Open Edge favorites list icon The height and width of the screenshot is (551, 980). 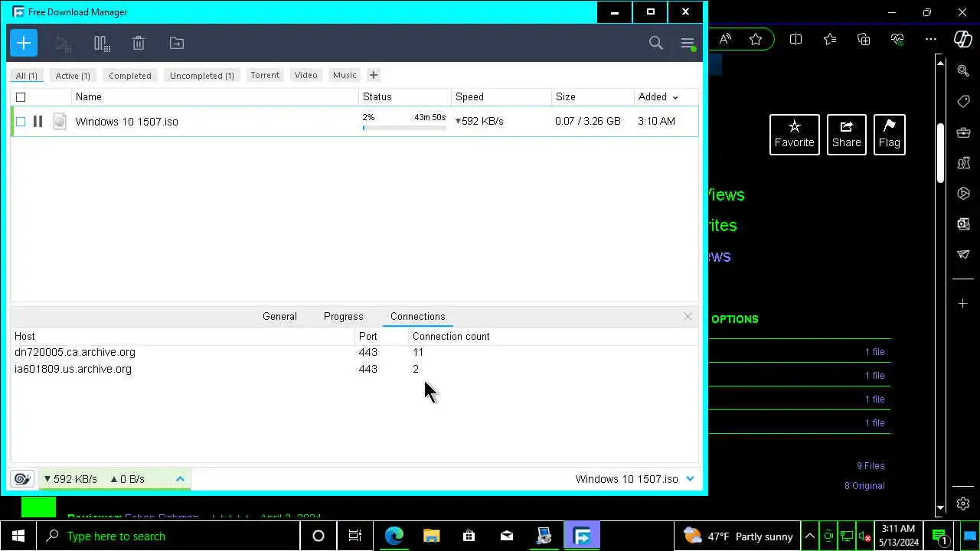click(830, 39)
